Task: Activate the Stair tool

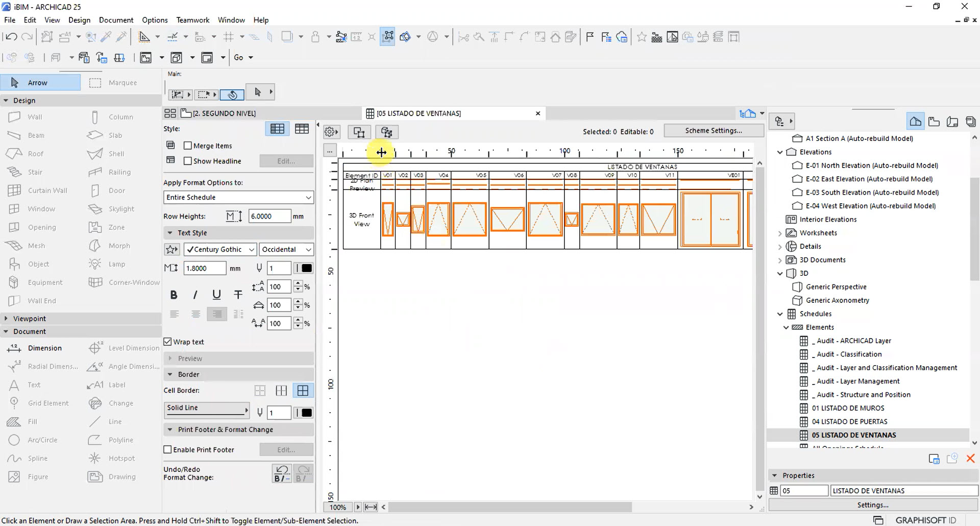Action: click(x=35, y=172)
